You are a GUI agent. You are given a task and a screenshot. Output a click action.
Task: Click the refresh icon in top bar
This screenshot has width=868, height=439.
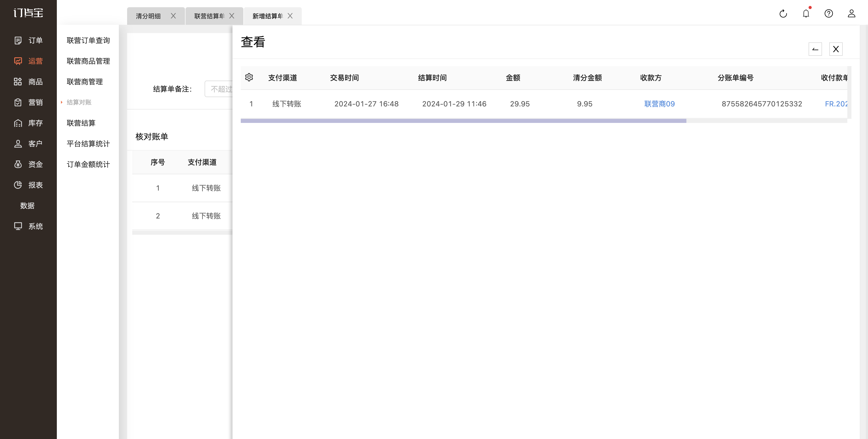(783, 13)
